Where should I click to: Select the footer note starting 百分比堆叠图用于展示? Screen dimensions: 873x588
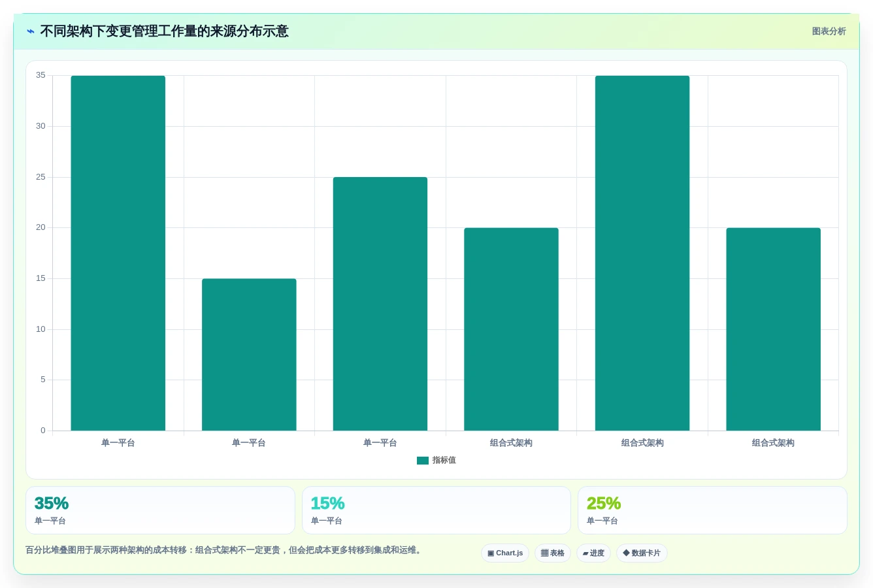click(x=225, y=550)
